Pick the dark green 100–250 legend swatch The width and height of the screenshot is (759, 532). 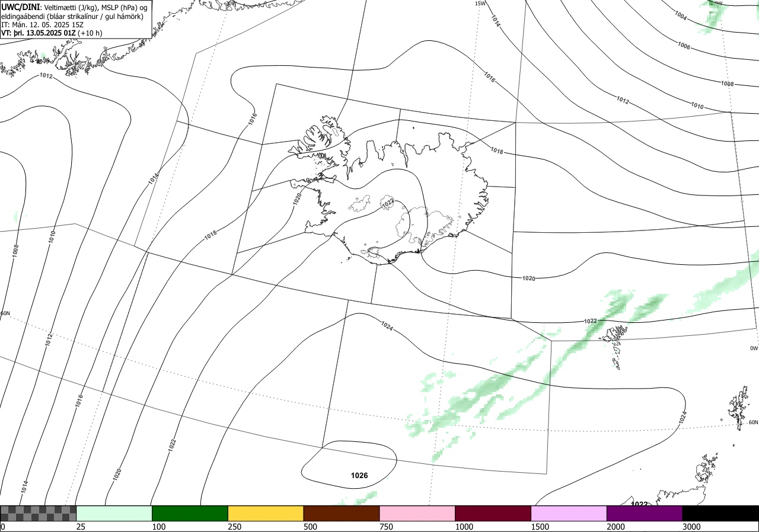click(190, 513)
